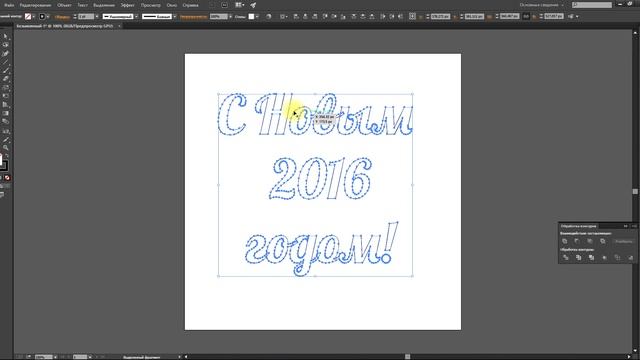
Task: Open the brush definition dropdown
Action: pyautogui.click(x=175, y=17)
